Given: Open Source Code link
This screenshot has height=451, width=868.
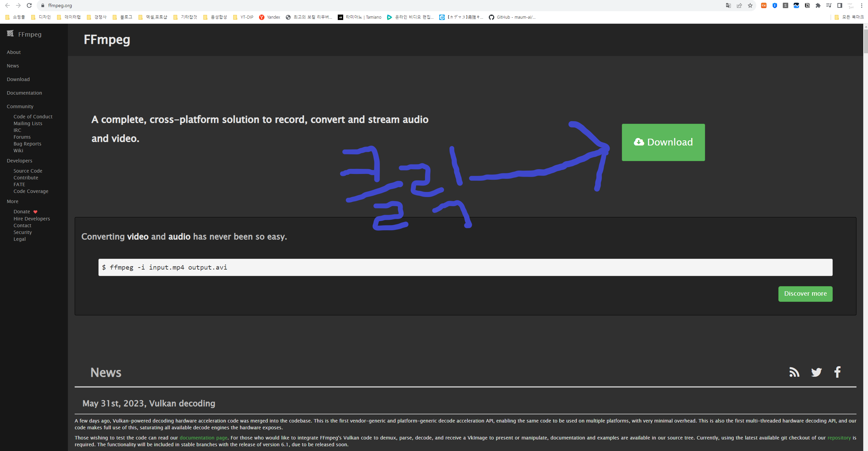Looking at the screenshot, I should click(x=28, y=171).
